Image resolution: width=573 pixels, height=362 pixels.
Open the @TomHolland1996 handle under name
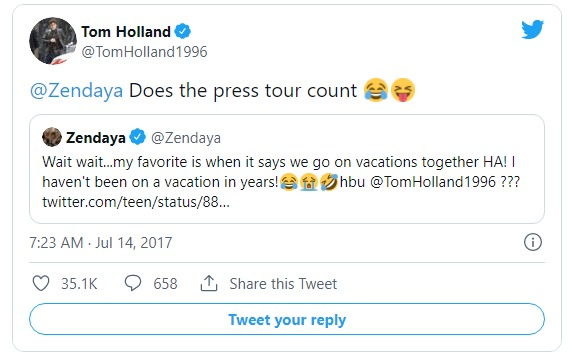click(144, 52)
